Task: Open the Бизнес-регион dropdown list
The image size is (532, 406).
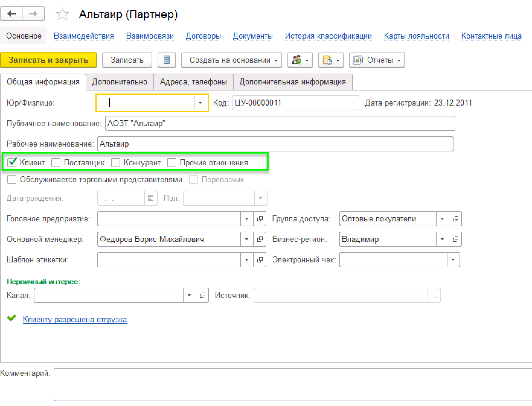Action: [x=442, y=239]
